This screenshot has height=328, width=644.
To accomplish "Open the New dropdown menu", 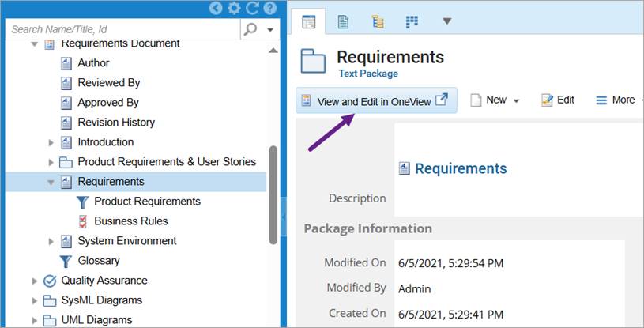I will [x=495, y=100].
